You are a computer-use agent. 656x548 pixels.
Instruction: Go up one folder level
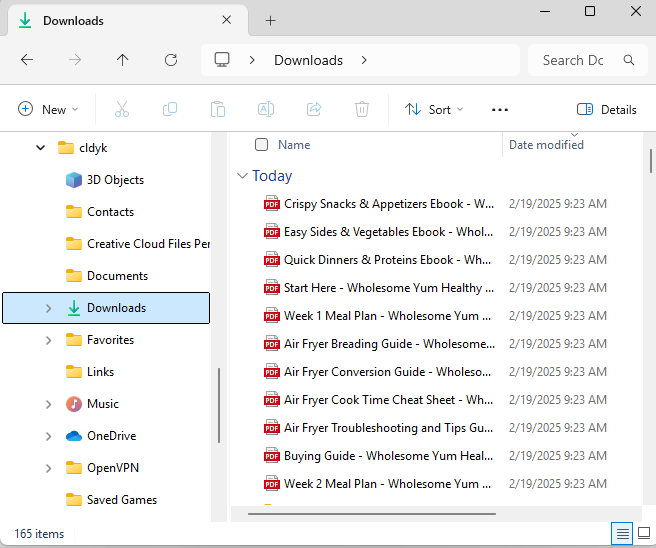click(123, 60)
